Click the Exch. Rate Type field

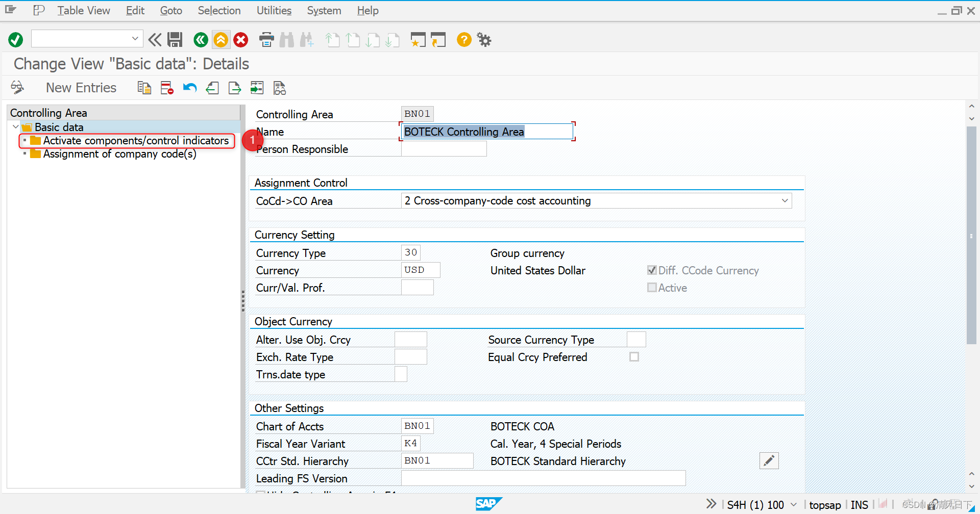click(x=411, y=357)
